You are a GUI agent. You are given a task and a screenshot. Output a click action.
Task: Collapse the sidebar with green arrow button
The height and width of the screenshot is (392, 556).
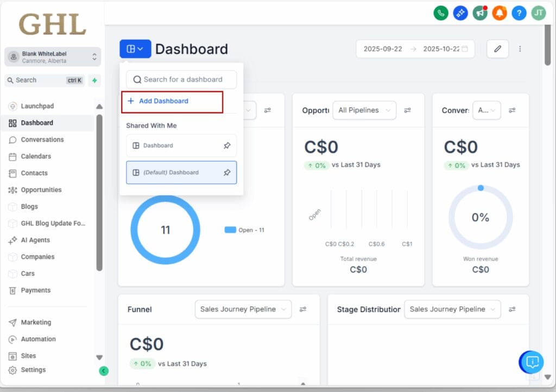pos(104,371)
